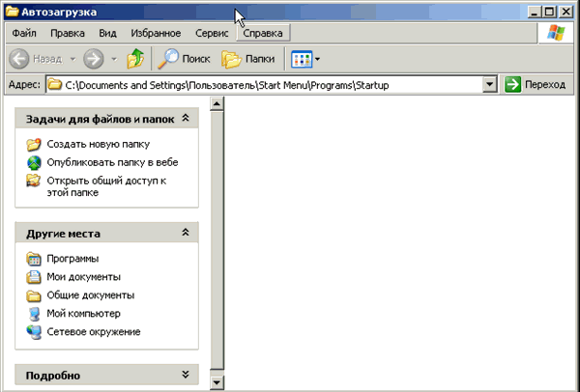
Task: Open the Файл menu
Action: coord(24,33)
